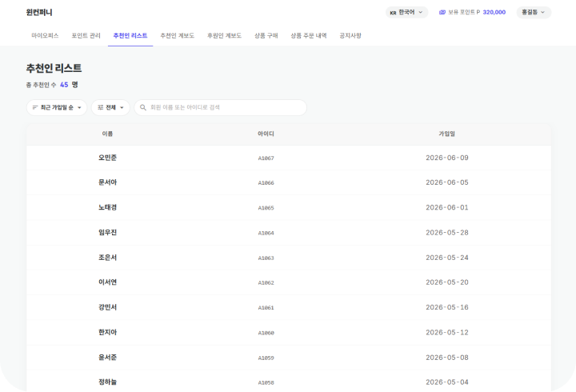576x392 pixels.
Task: Switch to the 추천인 계보도 tab
Action: 177,36
